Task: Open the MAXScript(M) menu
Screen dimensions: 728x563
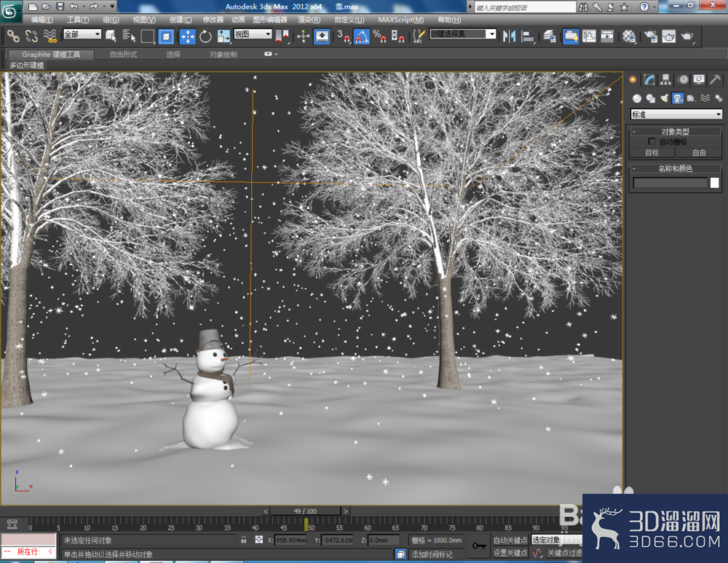Action: click(400, 20)
